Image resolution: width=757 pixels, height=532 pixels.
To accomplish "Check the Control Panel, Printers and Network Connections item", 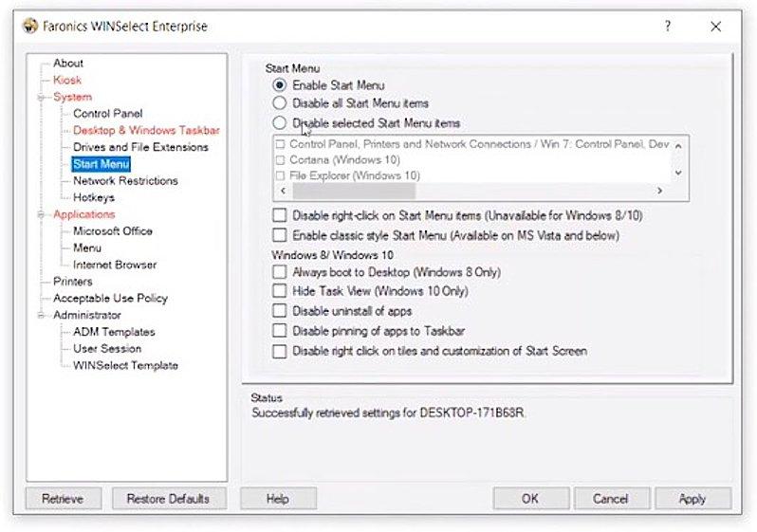I will tap(280, 144).
